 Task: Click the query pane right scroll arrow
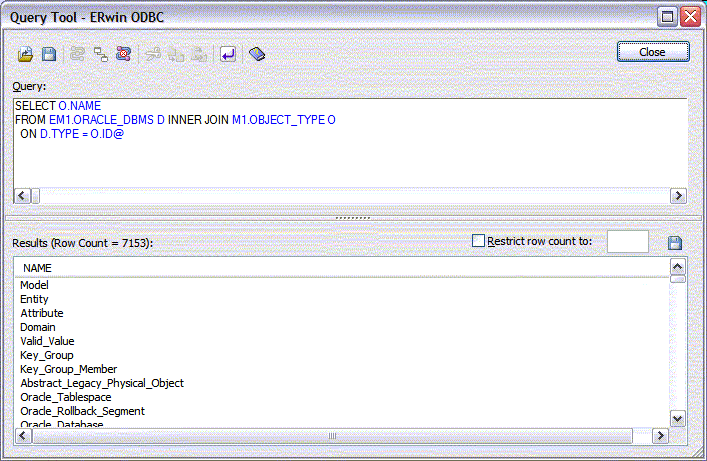(x=678, y=196)
